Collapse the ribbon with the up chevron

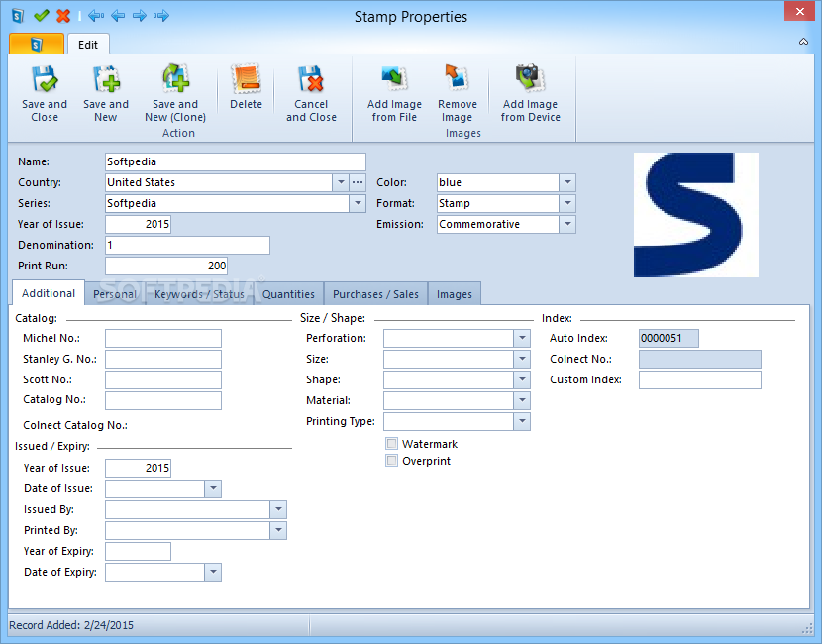(803, 42)
